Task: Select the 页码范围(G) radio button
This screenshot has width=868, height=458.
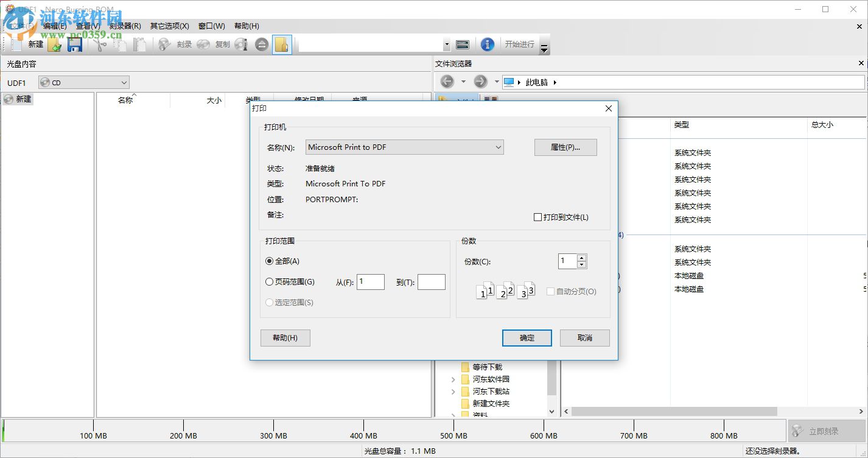Action: click(269, 281)
